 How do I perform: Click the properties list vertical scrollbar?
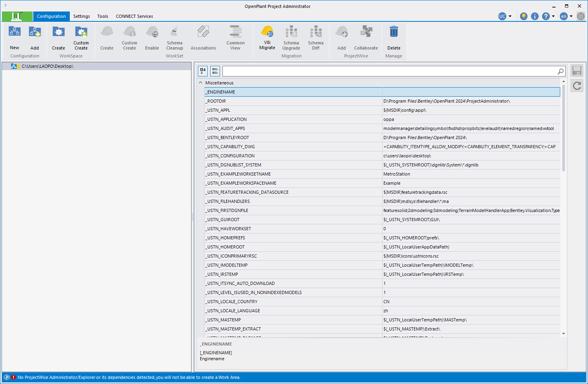[563, 129]
